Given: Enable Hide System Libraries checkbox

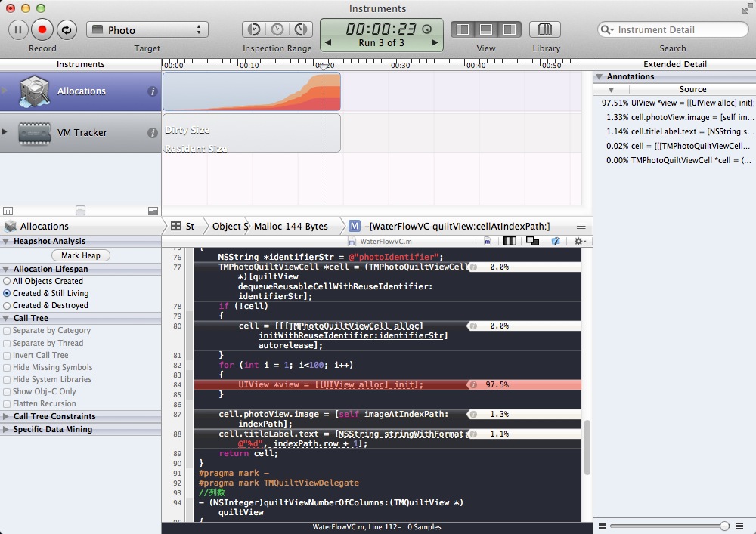Looking at the screenshot, I should (7, 379).
